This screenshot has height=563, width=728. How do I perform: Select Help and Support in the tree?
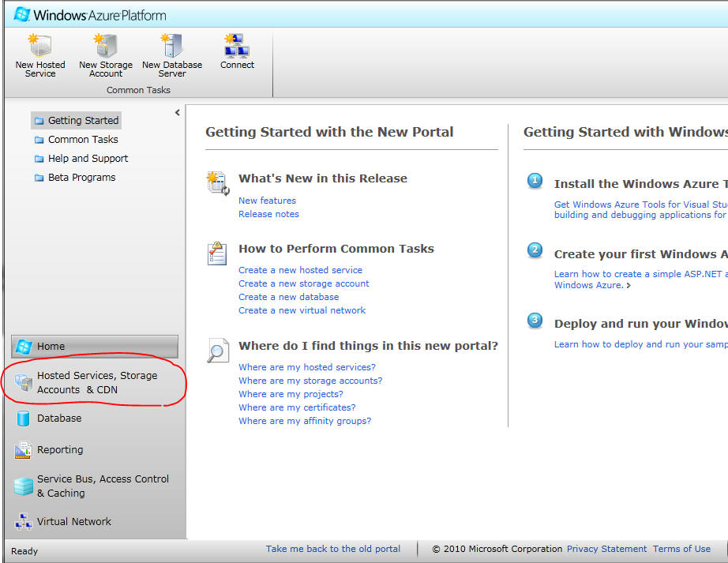[81, 159]
